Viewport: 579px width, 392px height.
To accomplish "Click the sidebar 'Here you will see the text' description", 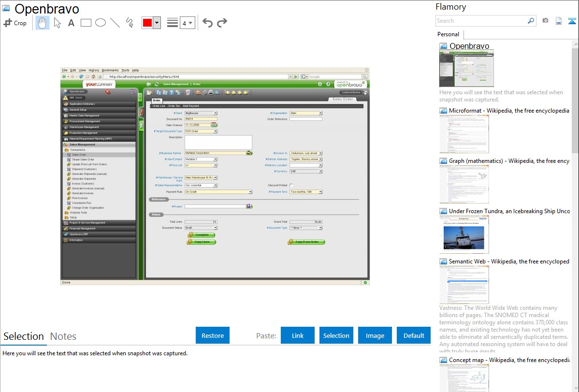I will [x=501, y=96].
